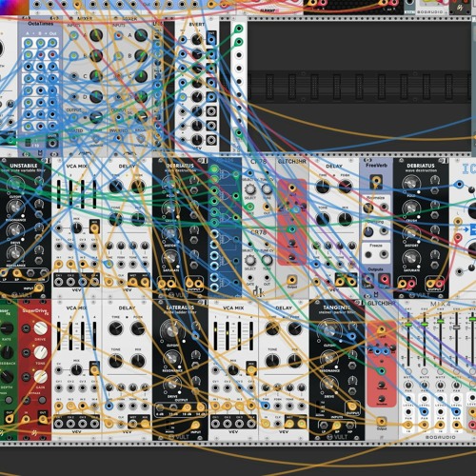The width and height of the screenshot is (476, 476).
Task: Click upper CR78 TUNE knob
Action: [267, 189]
